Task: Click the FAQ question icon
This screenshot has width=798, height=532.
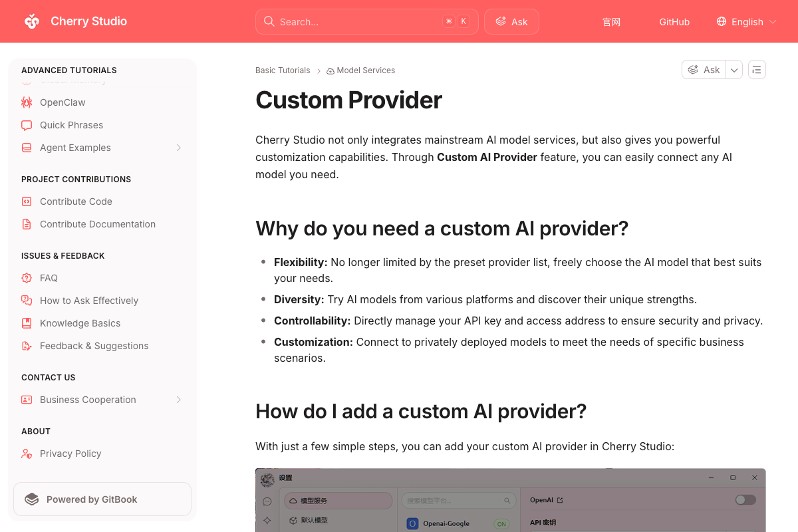Action: click(x=27, y=278)
